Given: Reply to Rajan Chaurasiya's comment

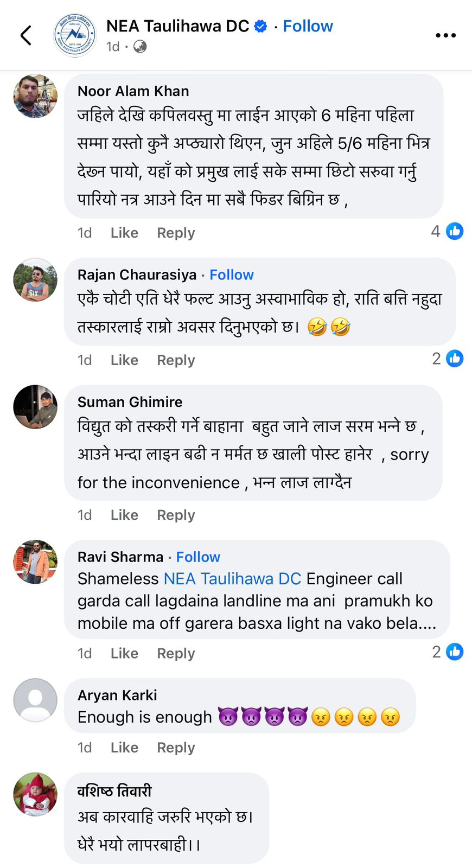Looking at the screenshot, I should click(176, 360).
